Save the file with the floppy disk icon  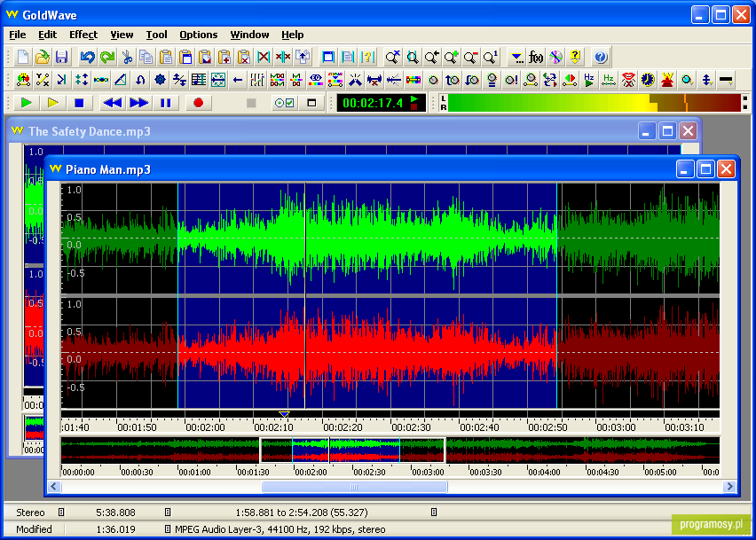point(62,58)
